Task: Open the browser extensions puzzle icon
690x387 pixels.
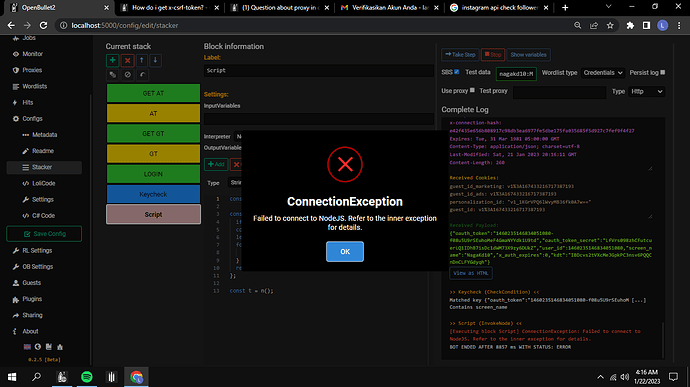Action: pos(630,26)
